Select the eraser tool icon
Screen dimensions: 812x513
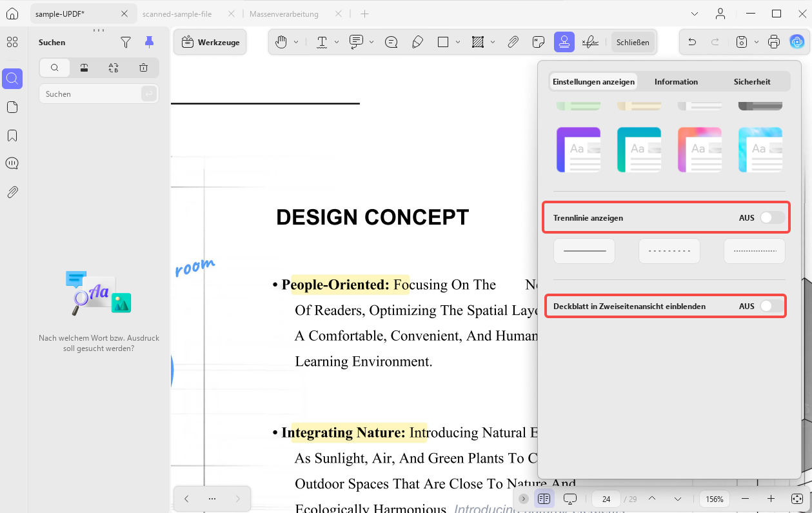417,42
